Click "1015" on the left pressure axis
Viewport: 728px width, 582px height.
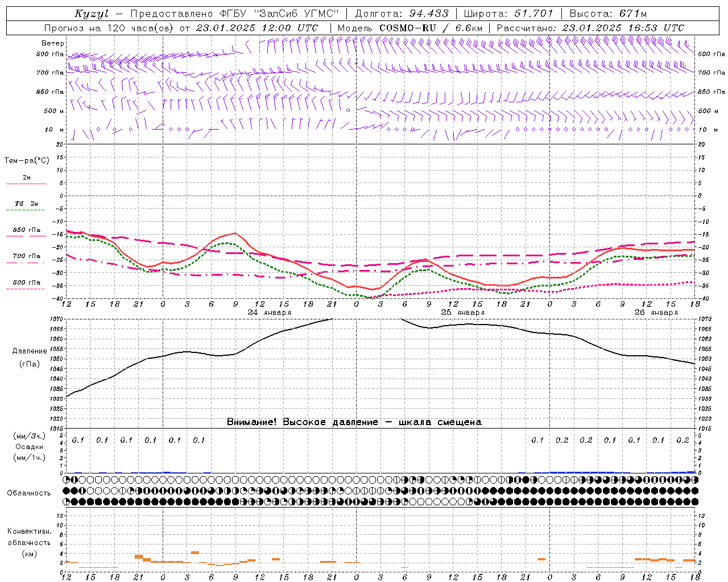(56, 429)
